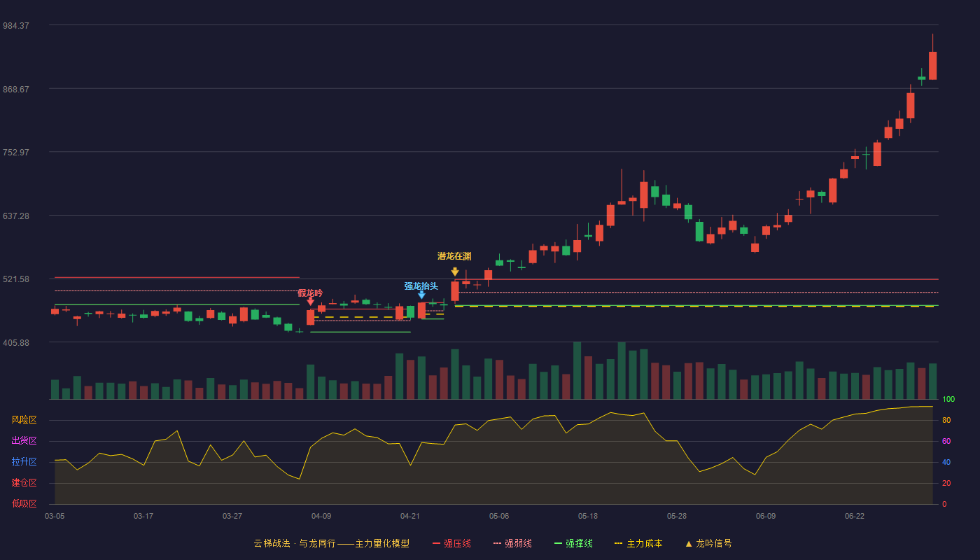
Task: Click the green 100 indicator scale label
Action: (x=948, y=399)
